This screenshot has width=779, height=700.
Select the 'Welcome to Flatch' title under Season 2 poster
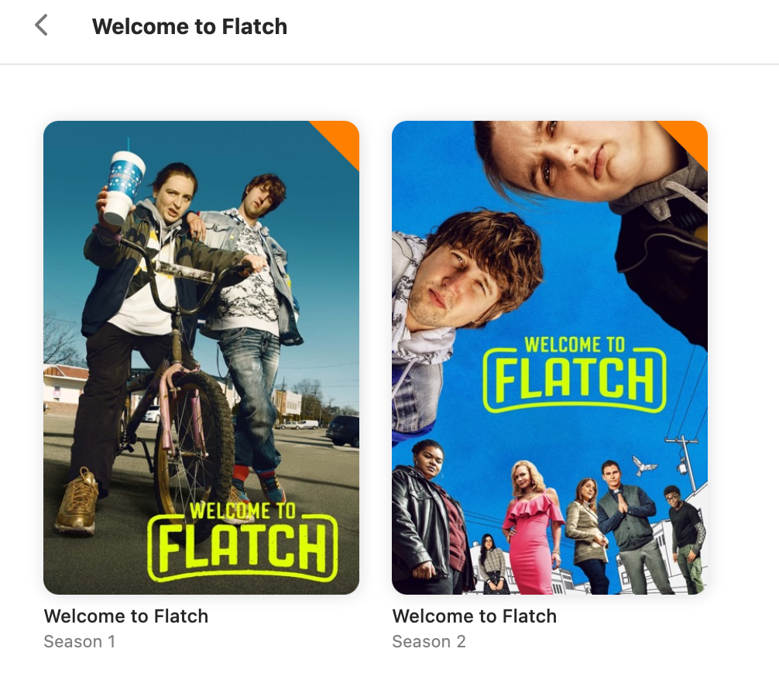[475, 616]
